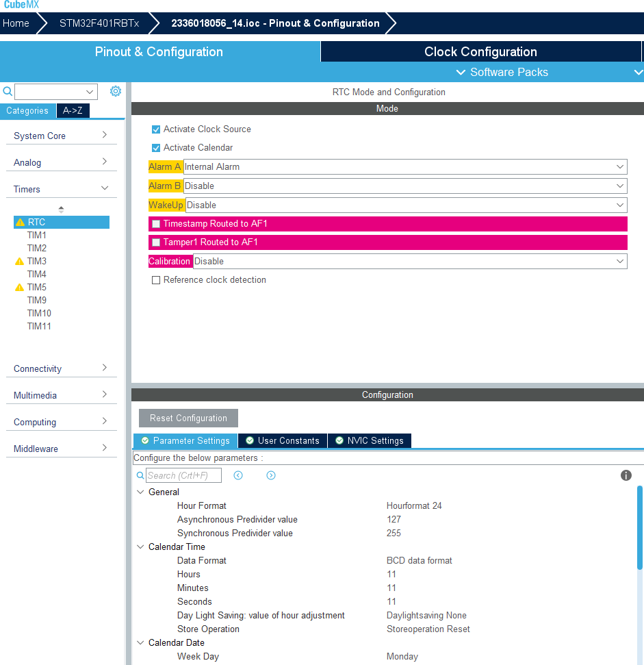Select TIM11 in the Timers list
The image size is (644, 665).
pyautogui.click(x=39, y=326)
